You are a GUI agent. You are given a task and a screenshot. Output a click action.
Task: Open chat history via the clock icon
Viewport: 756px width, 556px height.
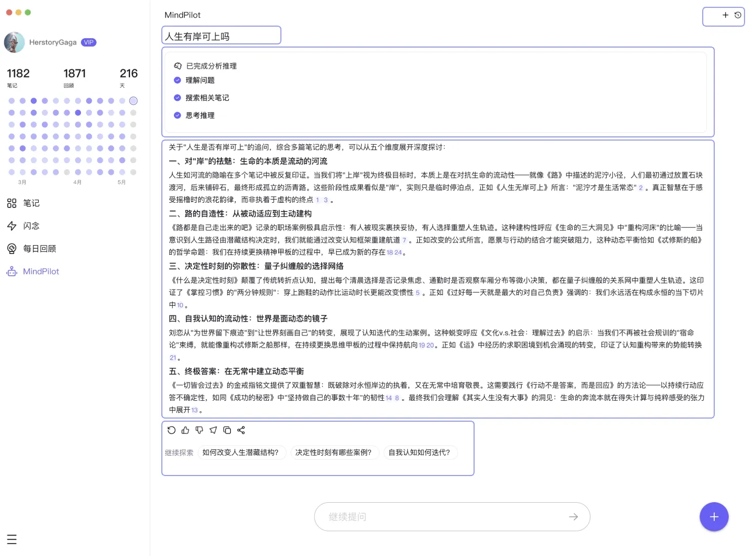[x=738, y=15]
